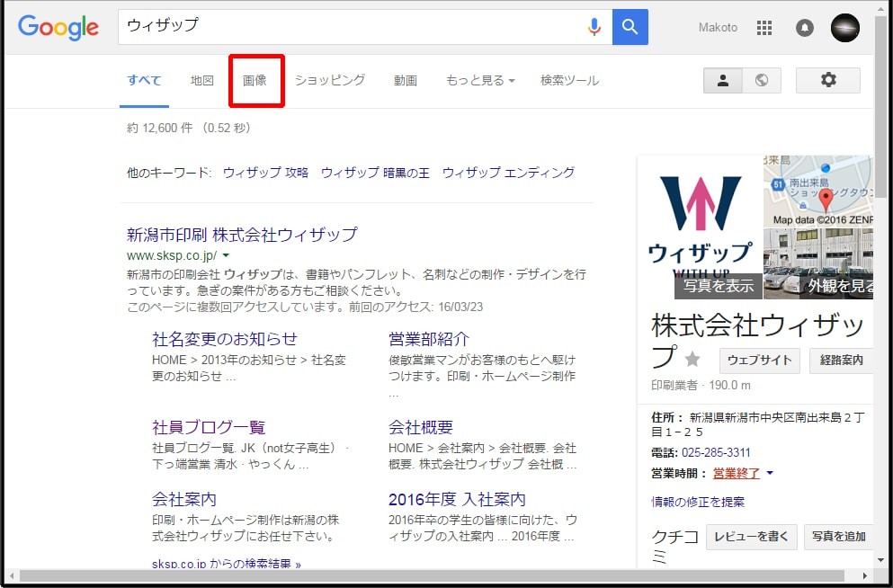Show personal results with person icon

coord(723,80)
